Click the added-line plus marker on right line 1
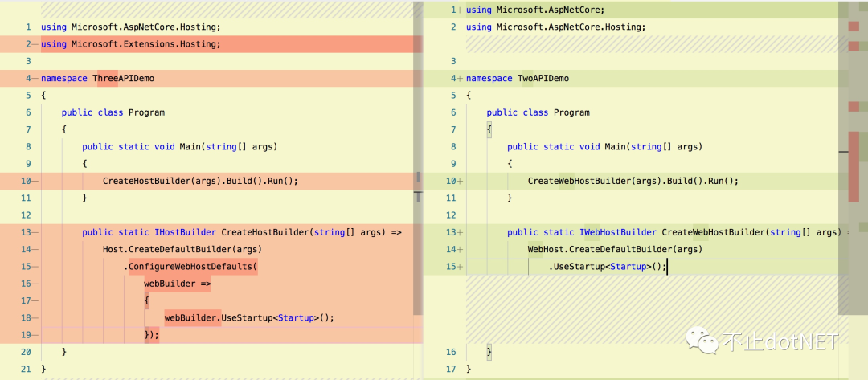Viewport: 868px width, 380px height. coord(460,10)
